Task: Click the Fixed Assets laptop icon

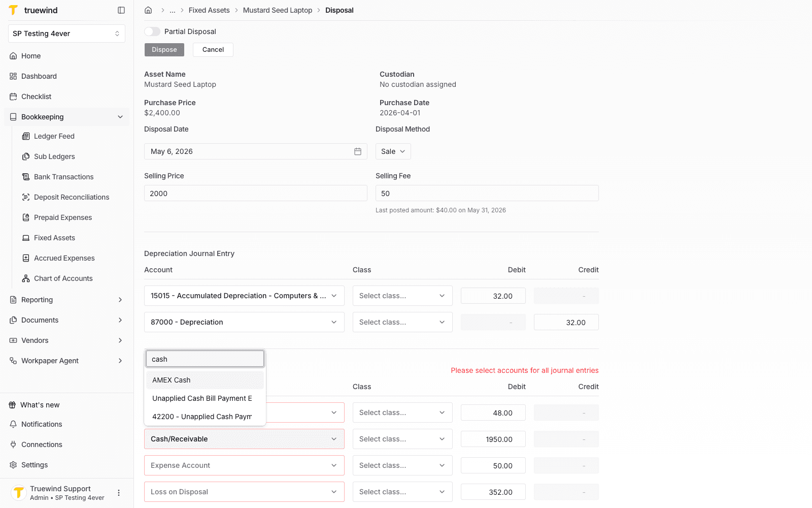Action: [x=26, y=238]
